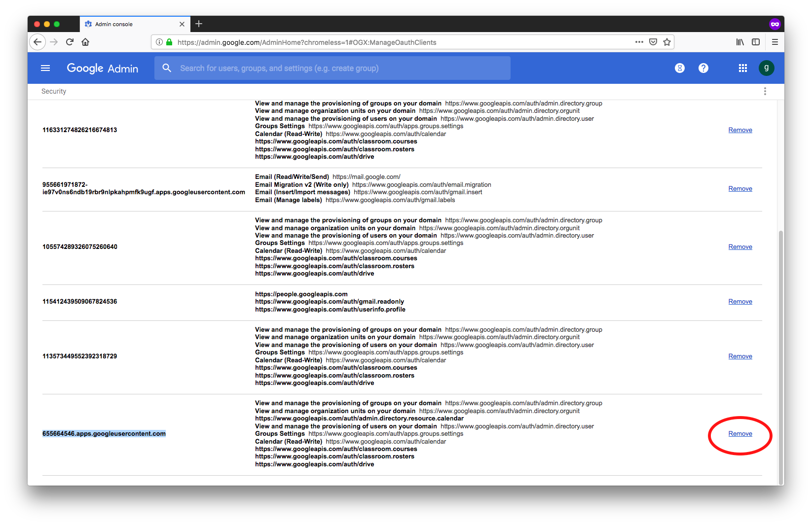812x525 pixels.
Task: Select the Admin console tab
Action: tap(135, 24)
